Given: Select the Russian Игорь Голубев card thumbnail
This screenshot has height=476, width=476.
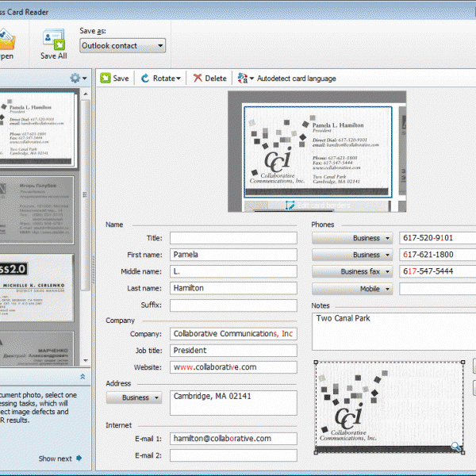Looking at the screenshot, I should (x=36, y=210).
